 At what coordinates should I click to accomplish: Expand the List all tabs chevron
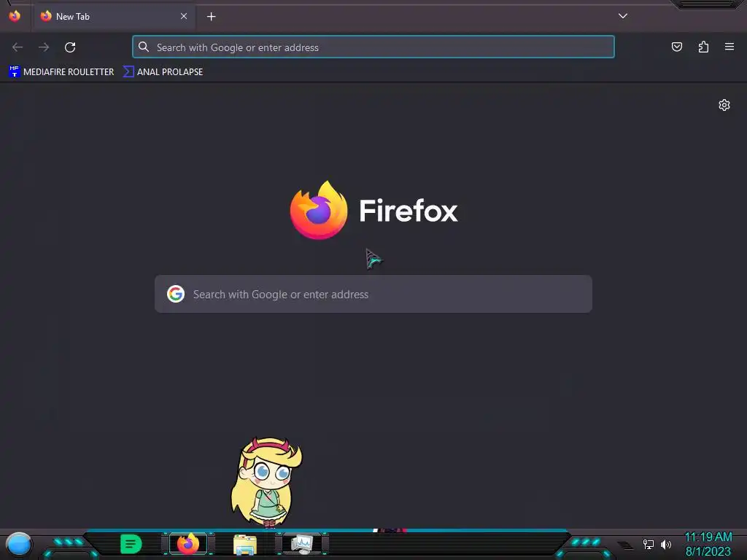623,16
